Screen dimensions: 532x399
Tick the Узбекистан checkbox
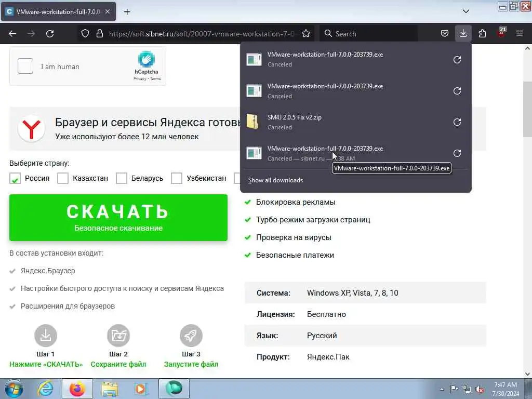(177, 178)
